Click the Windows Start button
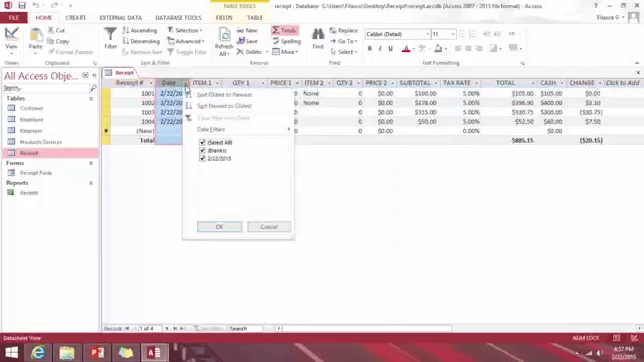Screen dimensions: 644x362 [12, 353]
